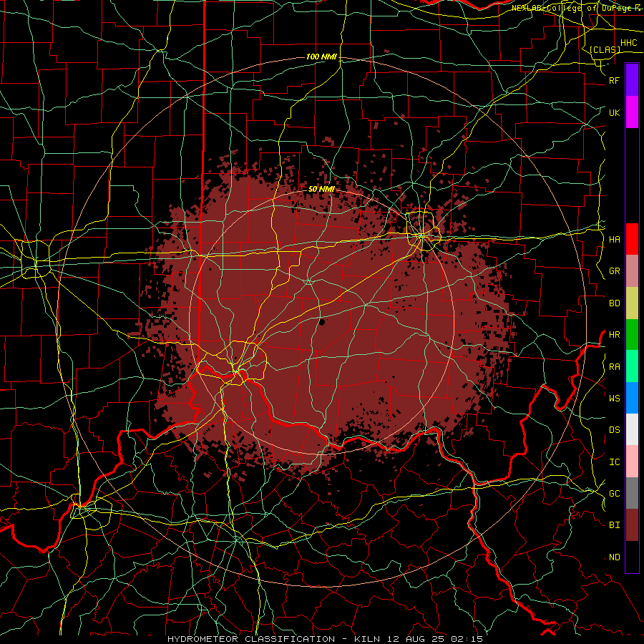Click the black radar site dot at the map center
Screen dimensions: 644x644
[x=321, y=322]
